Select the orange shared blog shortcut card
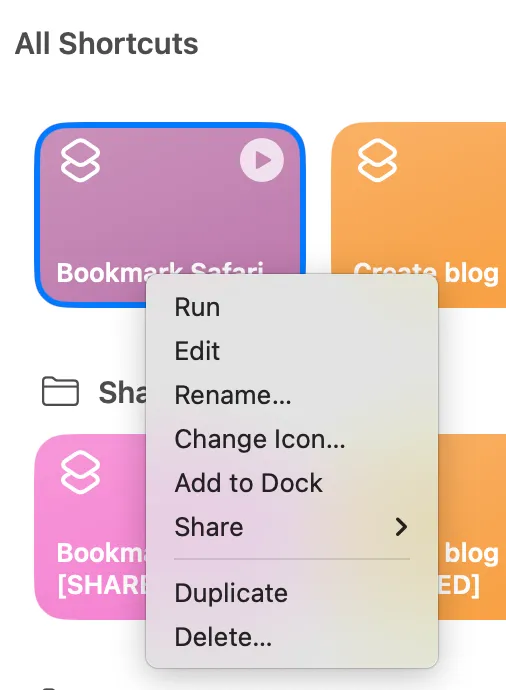The image size is (506, 690). [x=472, y=527]
